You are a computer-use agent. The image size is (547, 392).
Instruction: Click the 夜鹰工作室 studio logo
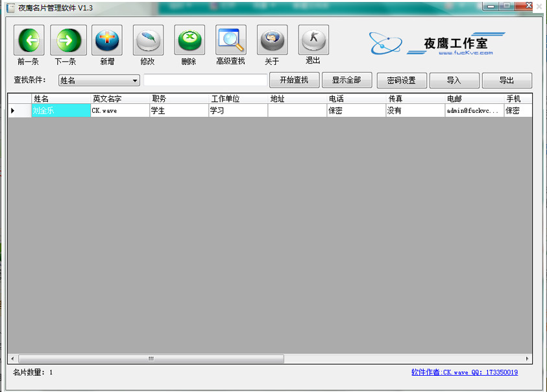click(437, 43)
